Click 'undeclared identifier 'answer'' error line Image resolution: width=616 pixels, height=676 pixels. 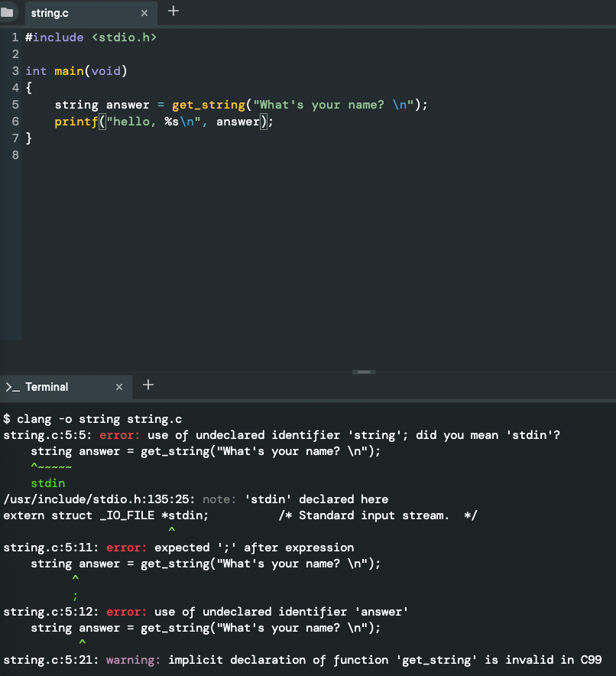click(206, 612)
